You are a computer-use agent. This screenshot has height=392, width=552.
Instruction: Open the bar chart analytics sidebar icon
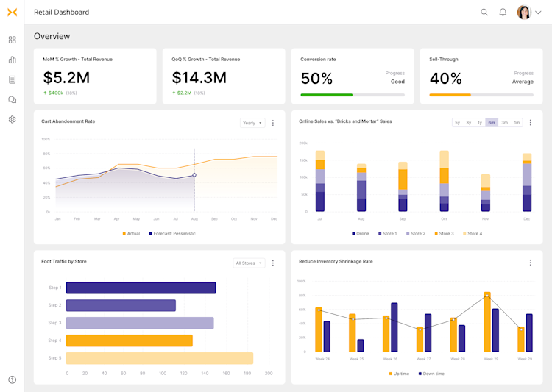[x=13, y=60]
